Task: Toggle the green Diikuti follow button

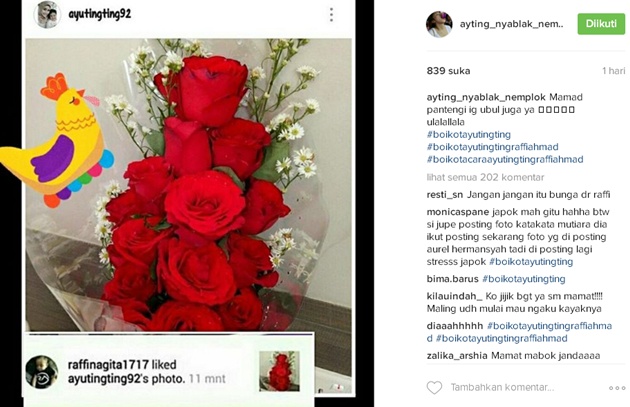Action: click(x=601, y=24)
